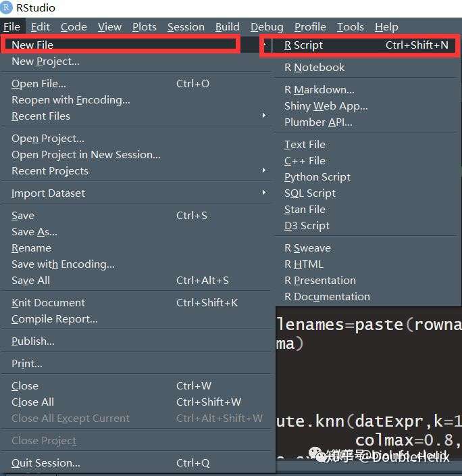Expand the Recent Projects submenu
Screen dimensions: 462x476
[136, 171]
